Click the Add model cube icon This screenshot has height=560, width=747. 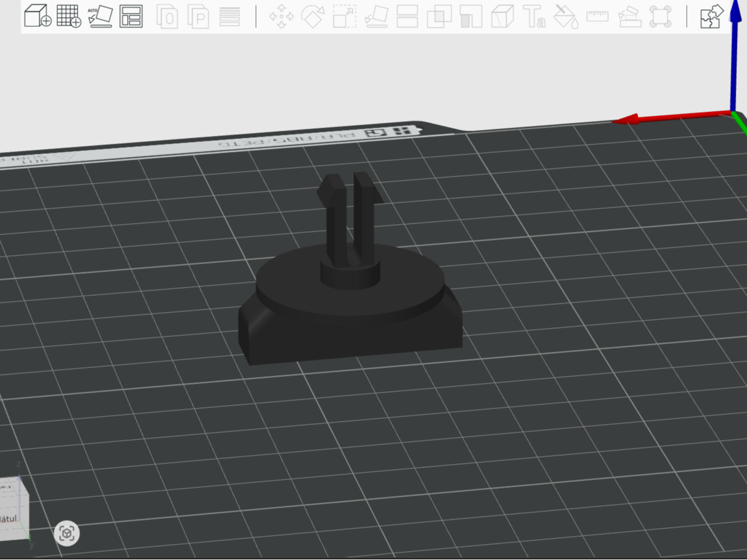(x=38, y=16)
